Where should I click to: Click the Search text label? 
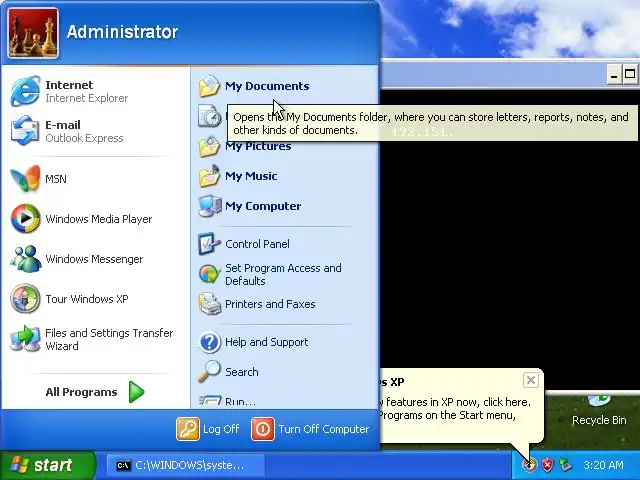coord(242,372)
